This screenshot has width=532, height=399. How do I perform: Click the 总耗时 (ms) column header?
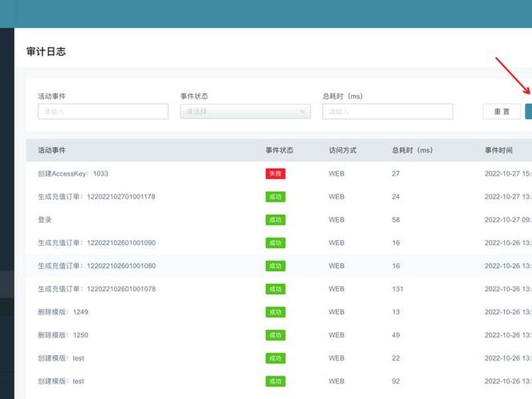(412, 150)
